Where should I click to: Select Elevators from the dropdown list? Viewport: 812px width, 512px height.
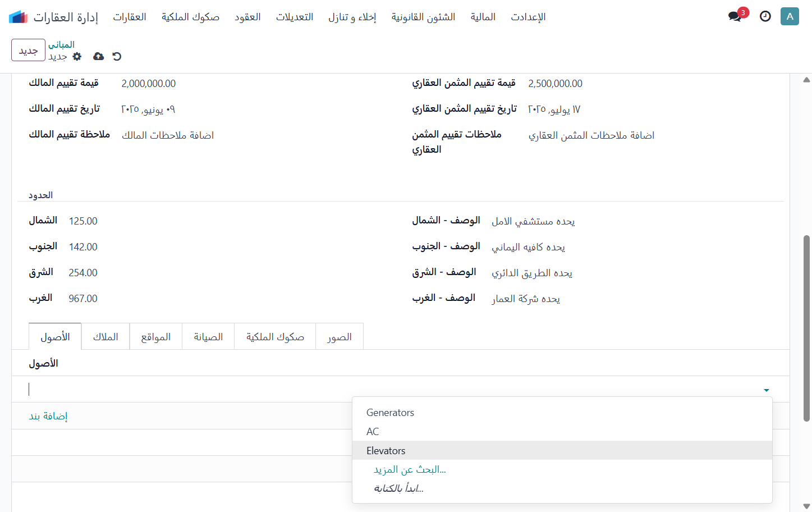coord(562,451)
